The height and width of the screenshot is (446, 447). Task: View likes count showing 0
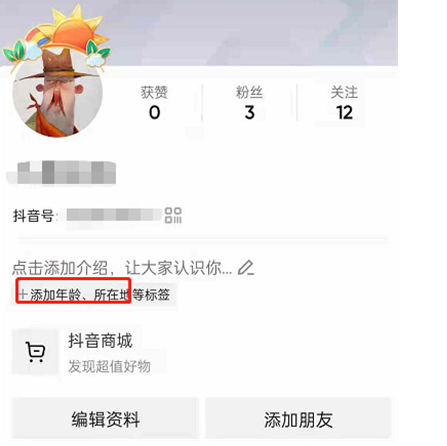(154, 113)
